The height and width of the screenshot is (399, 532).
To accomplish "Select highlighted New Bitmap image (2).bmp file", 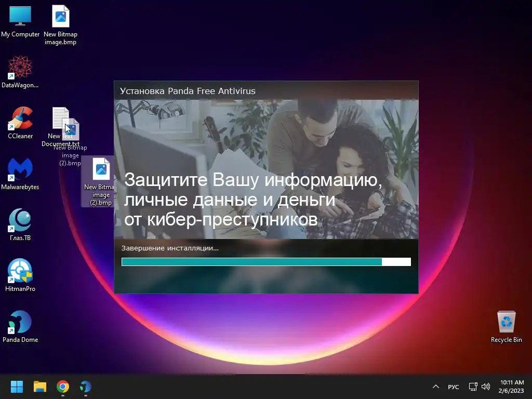I will 98,181.
